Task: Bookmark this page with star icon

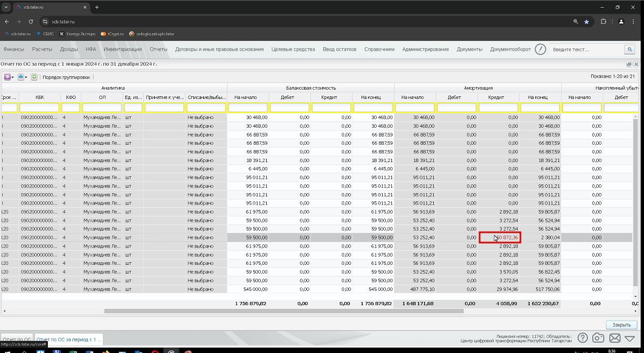Action: click(x=586, y=22)
